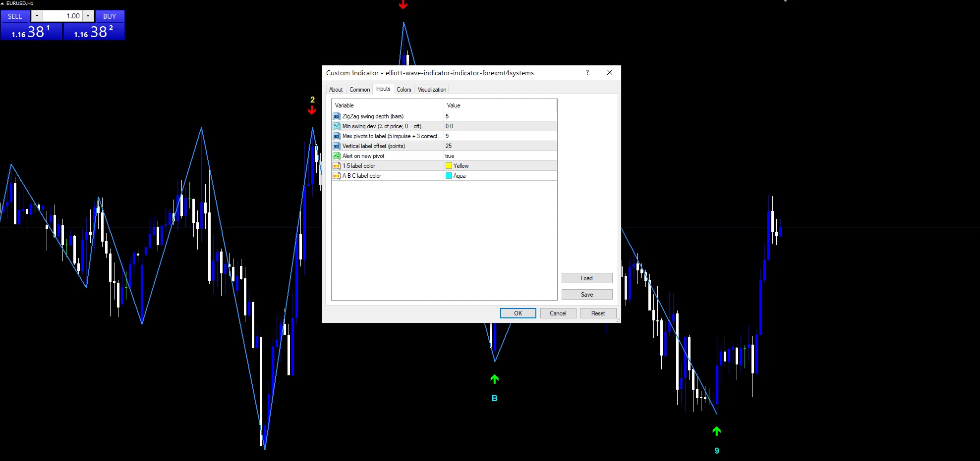Click the aqua wave label 9 on chart

point(717,451)
